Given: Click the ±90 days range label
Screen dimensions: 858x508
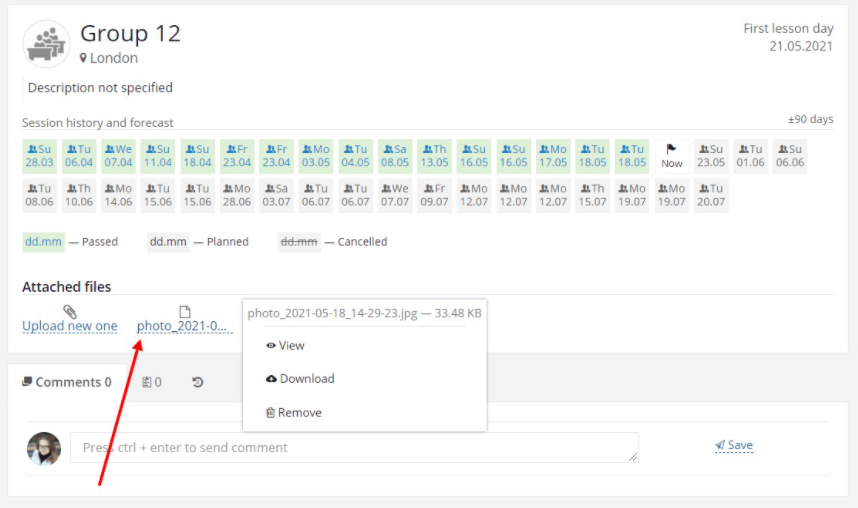Looking at the screenshot, I should tap(810, 119).
